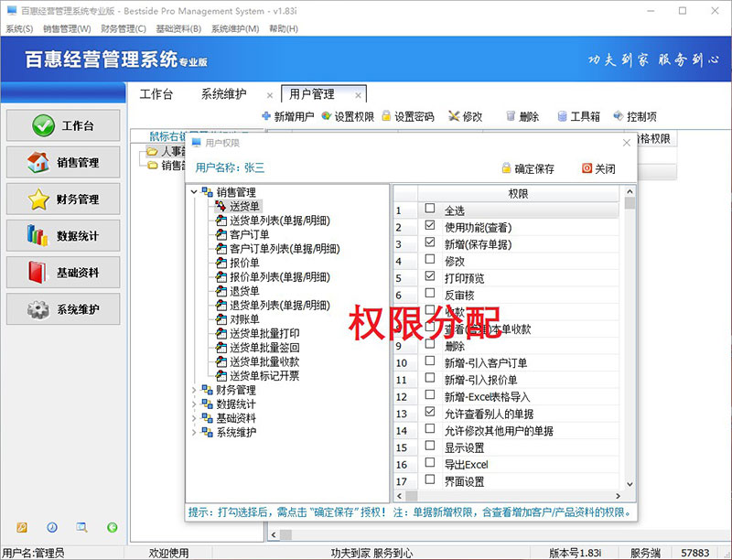Click the chart icon for 数据统计
The width and height of the screenshot is (732, 560).
click(38, 236)
